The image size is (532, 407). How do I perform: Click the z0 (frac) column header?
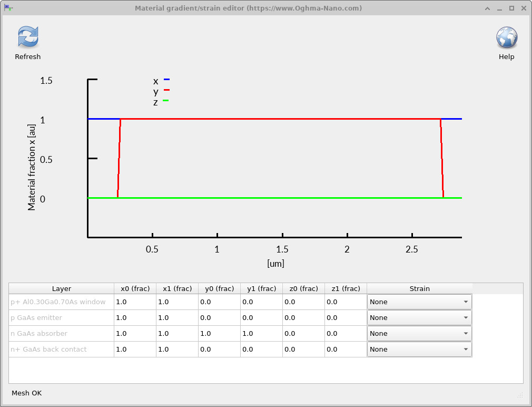(303, 288)
